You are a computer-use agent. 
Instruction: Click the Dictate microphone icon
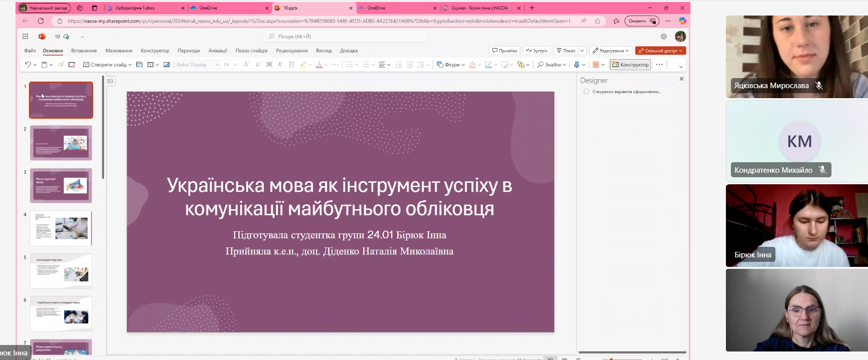click(576, 65)
